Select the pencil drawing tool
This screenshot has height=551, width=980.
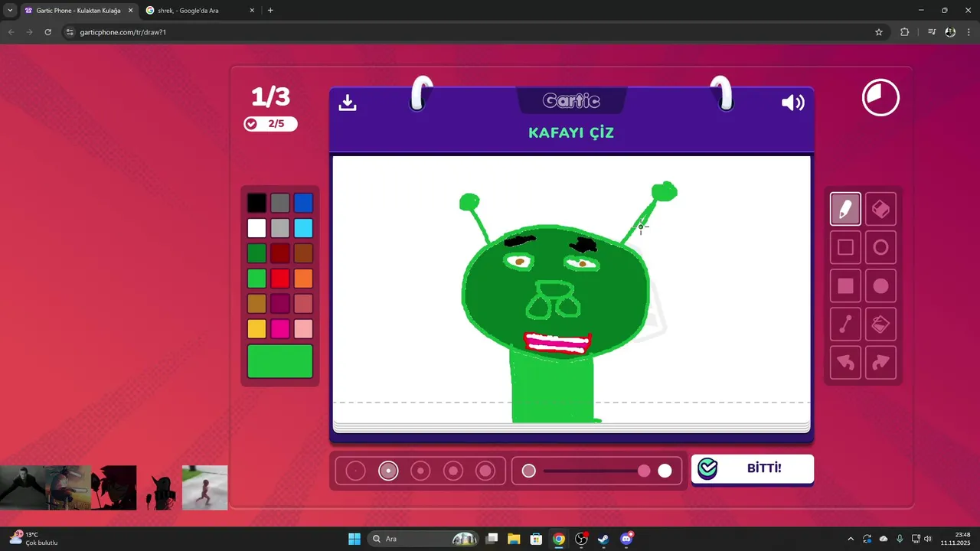[x=845, y=209]
